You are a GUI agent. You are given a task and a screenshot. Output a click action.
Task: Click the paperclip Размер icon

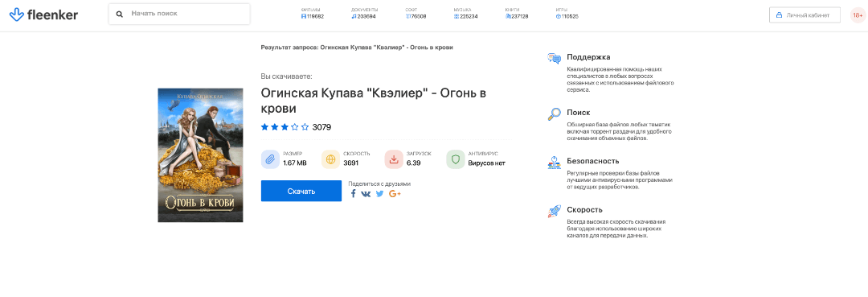pyautogui.click(x=270, y=159)
